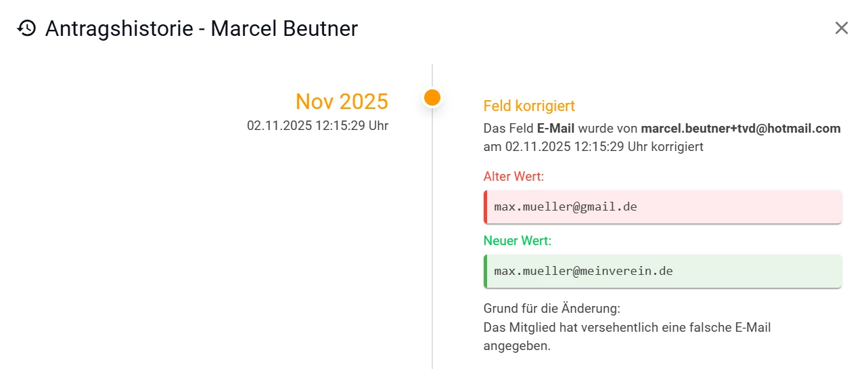Click the Alter Wert label

click(x=513, y=177)
